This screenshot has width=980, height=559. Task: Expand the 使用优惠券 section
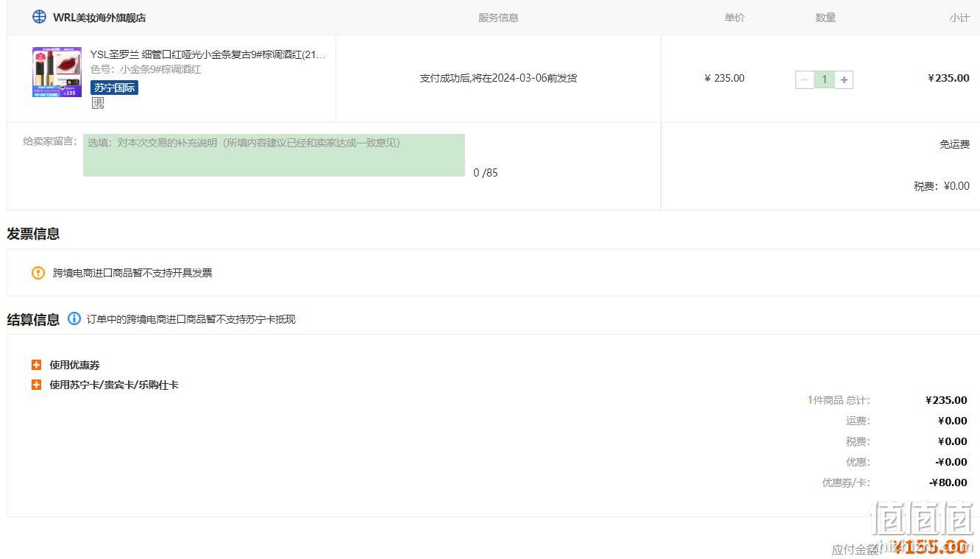(36, 365)
